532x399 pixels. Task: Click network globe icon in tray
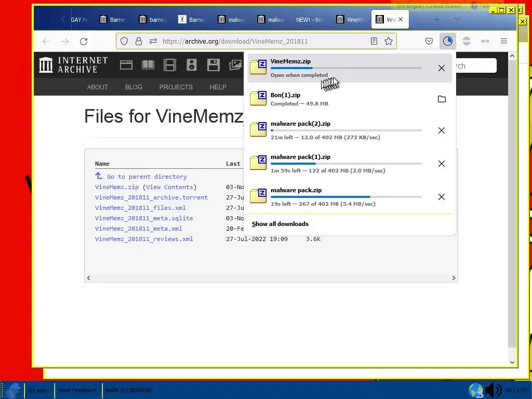click(x=476, y=390)
